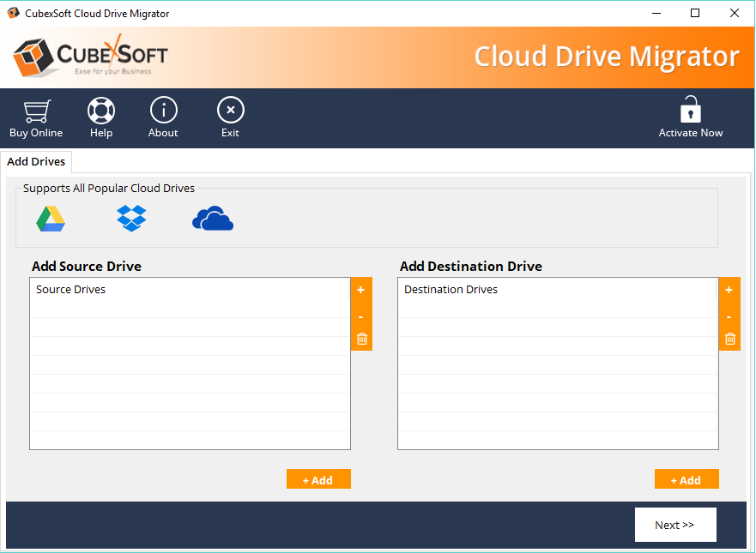
Task: Click minus icon beside Destination Drives list
Action: pos(729,316)
